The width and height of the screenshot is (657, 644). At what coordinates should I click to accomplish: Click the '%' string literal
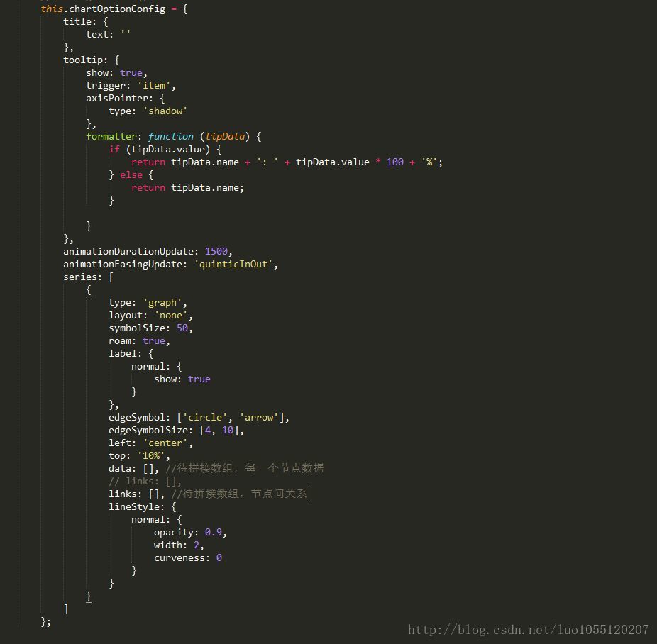pyautogui.click(x=429, y=162)
